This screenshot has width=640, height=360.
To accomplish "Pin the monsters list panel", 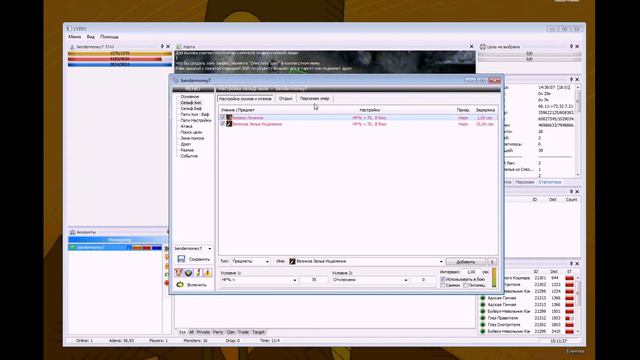I will [x=571, y=263].
